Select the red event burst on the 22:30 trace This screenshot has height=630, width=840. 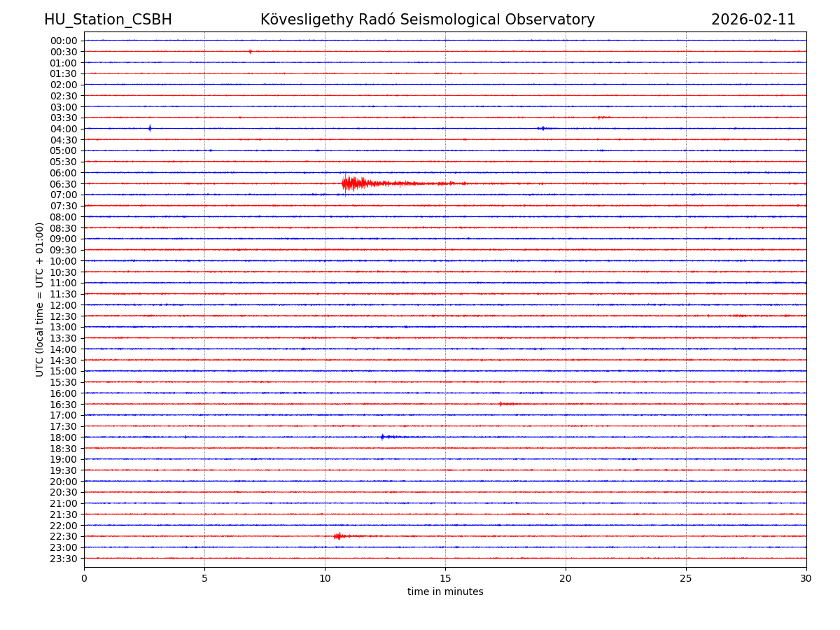point(338,536)
